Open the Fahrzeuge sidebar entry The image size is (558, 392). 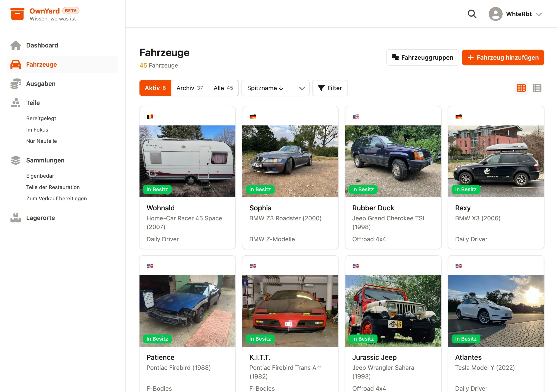[63, 64]
